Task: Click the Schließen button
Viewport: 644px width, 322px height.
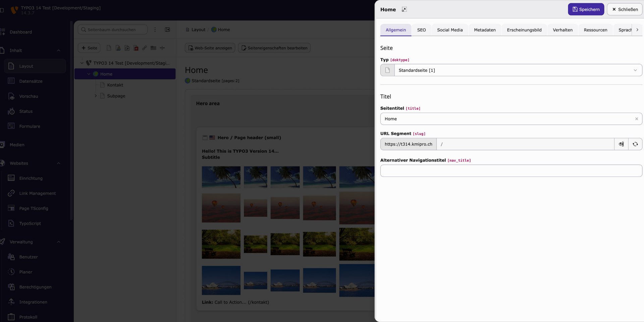Action: [x=625, y=9]
